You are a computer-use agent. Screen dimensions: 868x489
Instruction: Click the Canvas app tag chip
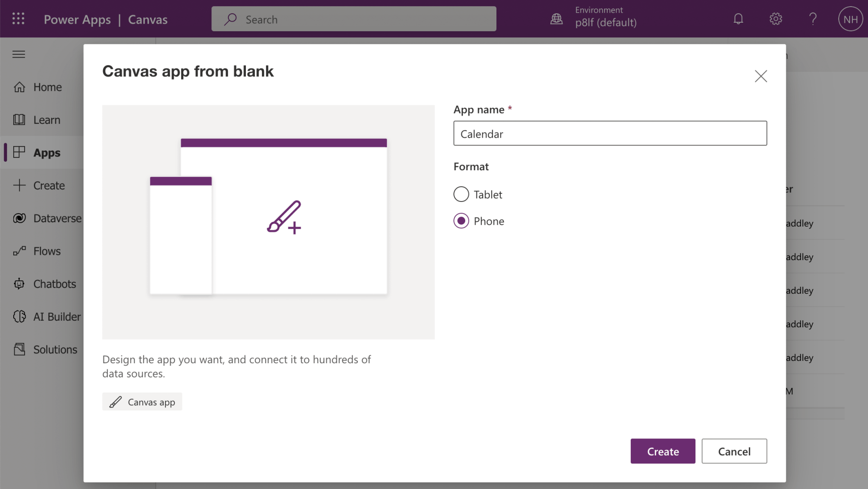coord(142,402)
